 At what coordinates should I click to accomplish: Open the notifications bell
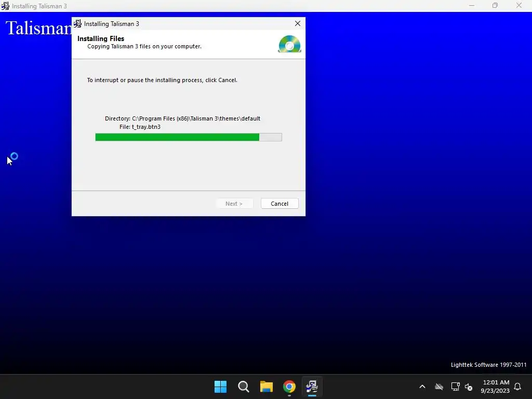pyautogui.click(x=517, y=387)
